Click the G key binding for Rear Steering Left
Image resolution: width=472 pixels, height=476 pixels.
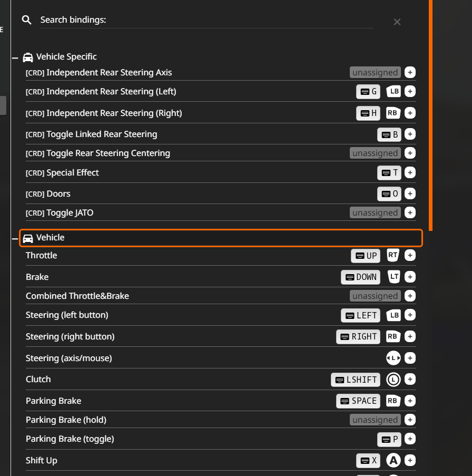pyautogui.click(x=368, y=92)
